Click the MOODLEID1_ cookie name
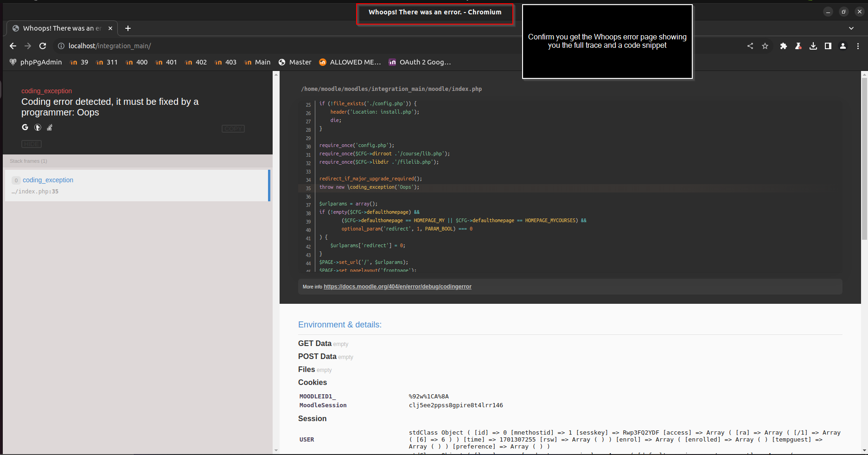The width and height of the screenshot is (868, 455). click(x=318, y=397)
